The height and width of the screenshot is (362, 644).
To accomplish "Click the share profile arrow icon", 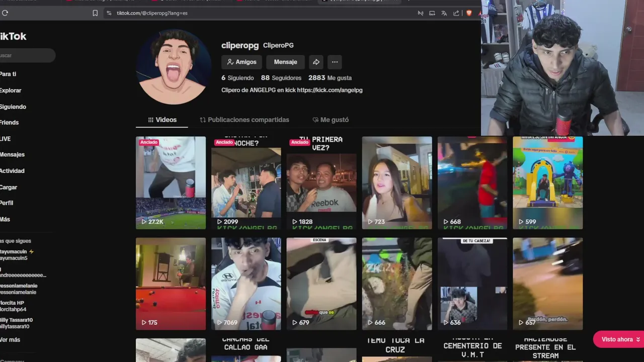I will (x=316, y=62).
